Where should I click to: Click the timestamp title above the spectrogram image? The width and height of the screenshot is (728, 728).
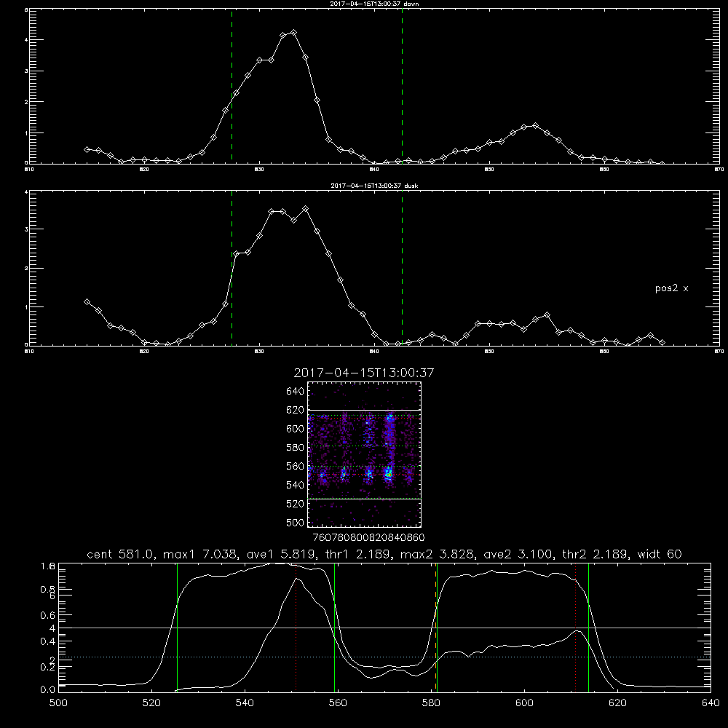(x=363, y=373)
